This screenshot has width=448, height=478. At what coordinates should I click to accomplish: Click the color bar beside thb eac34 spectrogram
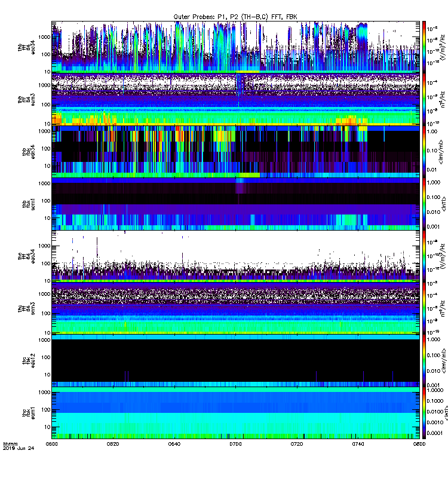424,47
